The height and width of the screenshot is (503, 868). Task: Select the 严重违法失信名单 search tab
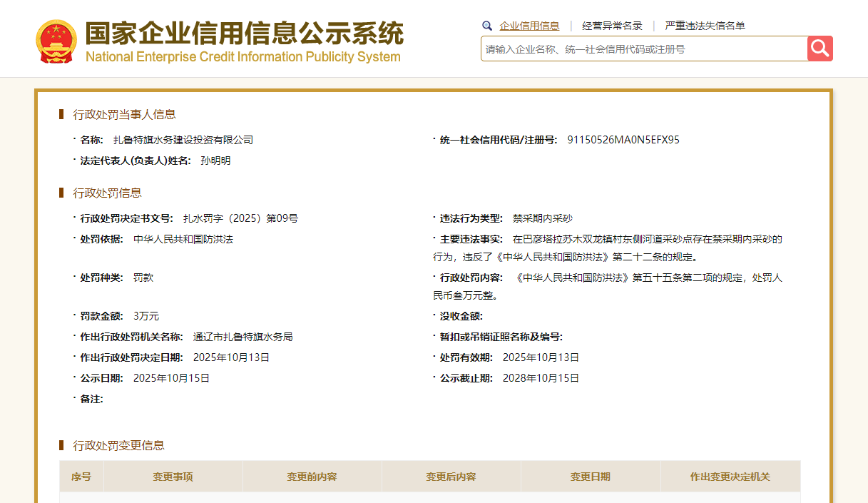705,26
